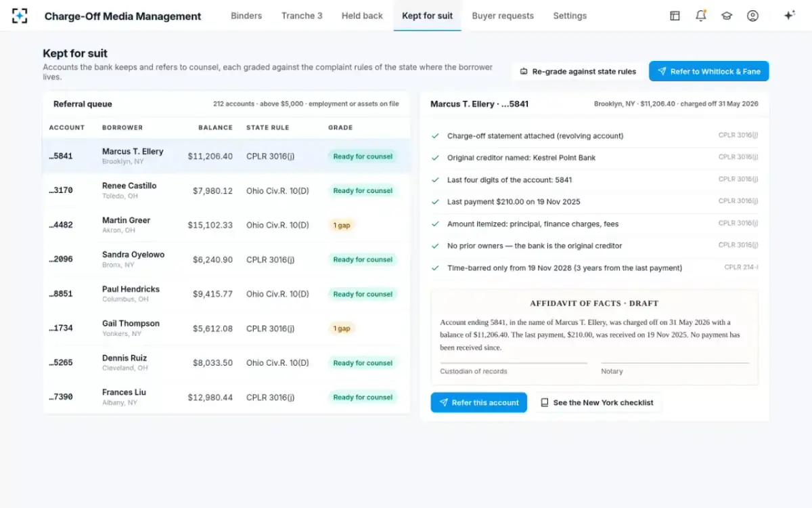The width and height of the screenshot is (812, 508).
Task: Switch to the Binders tab
Action: tap(246, 16)
